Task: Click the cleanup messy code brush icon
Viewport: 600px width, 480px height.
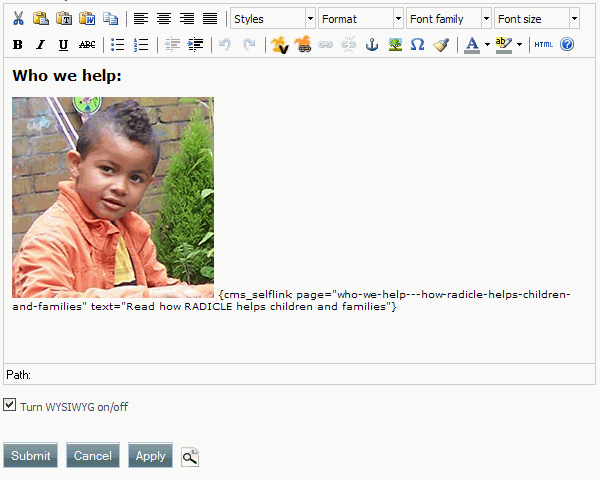Action: (x=441, y=45)
